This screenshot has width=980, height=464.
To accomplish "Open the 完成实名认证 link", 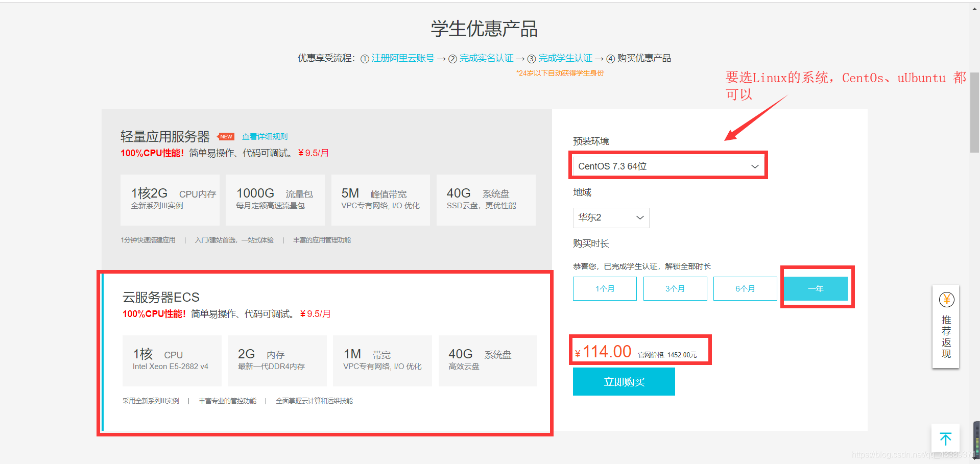I will (x=486, y=58).
